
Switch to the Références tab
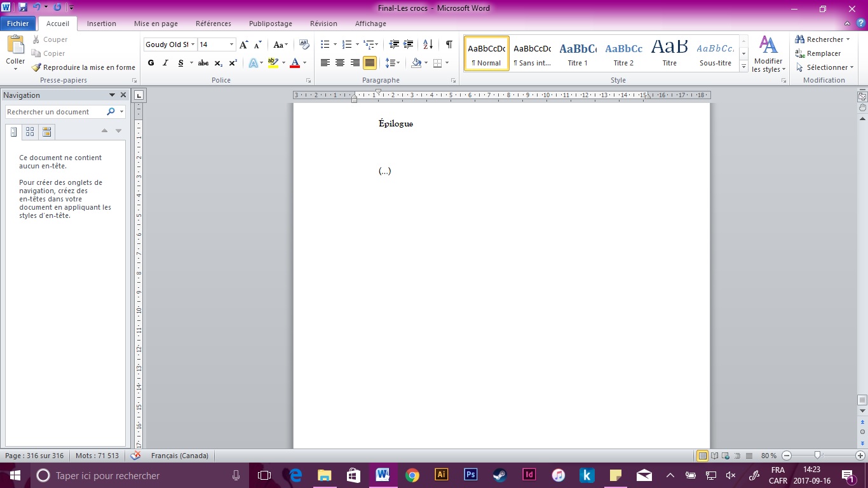214,24
